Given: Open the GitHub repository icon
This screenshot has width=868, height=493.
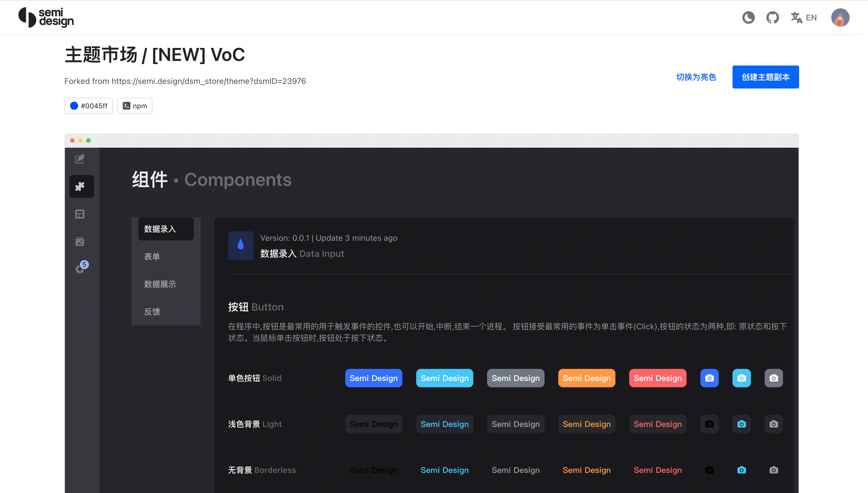Looking at the screenshot, I should (772, 17).
